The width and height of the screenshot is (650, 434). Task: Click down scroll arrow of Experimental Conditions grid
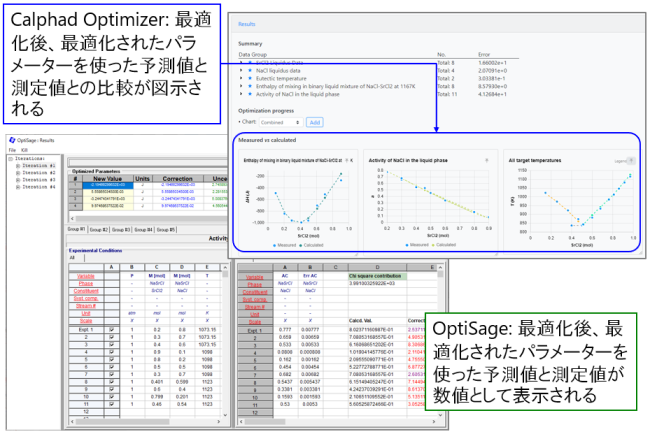pos(225,415)
